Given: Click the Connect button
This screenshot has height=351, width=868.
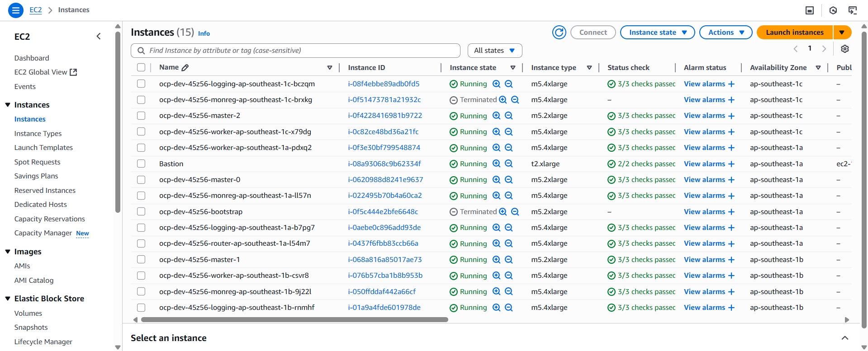Looking at the screenshot, I should (x=593, y=33).
